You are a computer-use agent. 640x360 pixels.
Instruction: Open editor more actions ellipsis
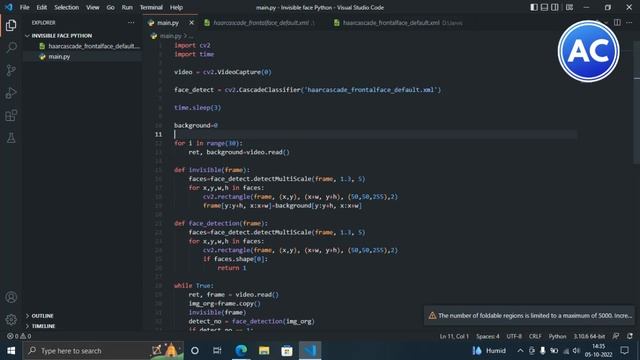[x=629, y=22]
